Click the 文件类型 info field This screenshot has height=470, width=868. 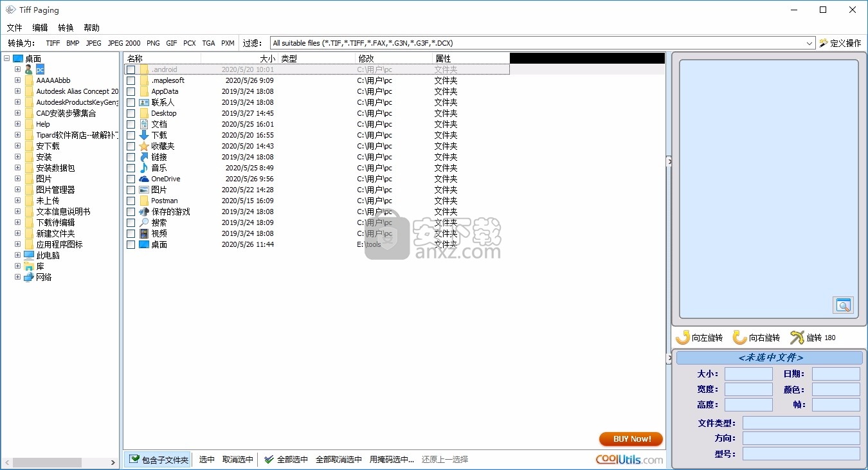pos(801,422)
